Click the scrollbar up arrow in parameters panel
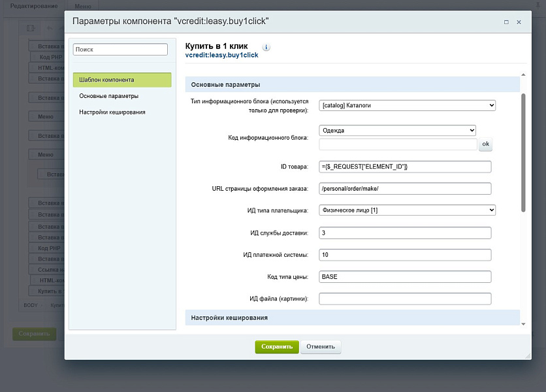This screenshot has width=546, height=392. pos(522,75)
